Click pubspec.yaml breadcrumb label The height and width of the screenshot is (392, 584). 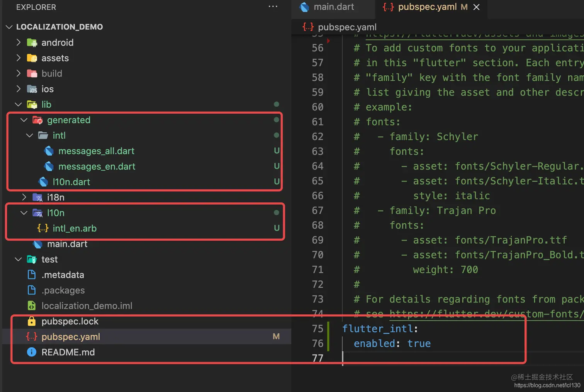(x=347, y=27)
